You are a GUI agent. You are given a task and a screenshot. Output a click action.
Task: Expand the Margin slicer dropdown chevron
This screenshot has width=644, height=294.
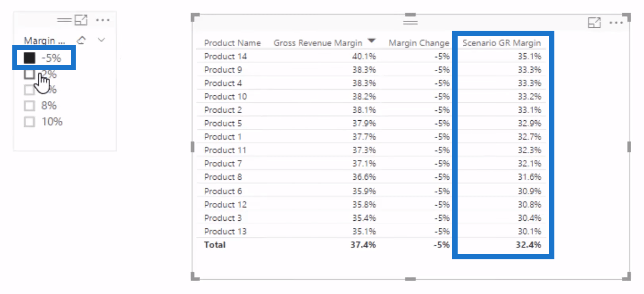coord(102,40)
